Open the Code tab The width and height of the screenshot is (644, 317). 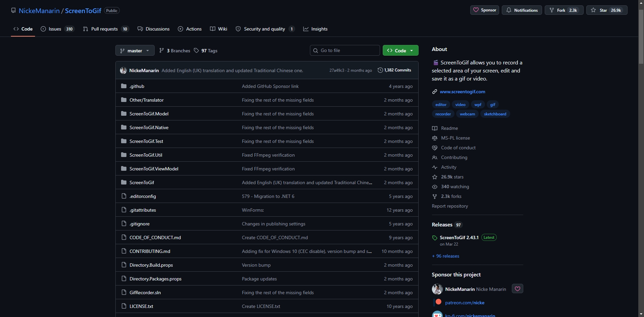pyautogui.click(x=23, y=29)
